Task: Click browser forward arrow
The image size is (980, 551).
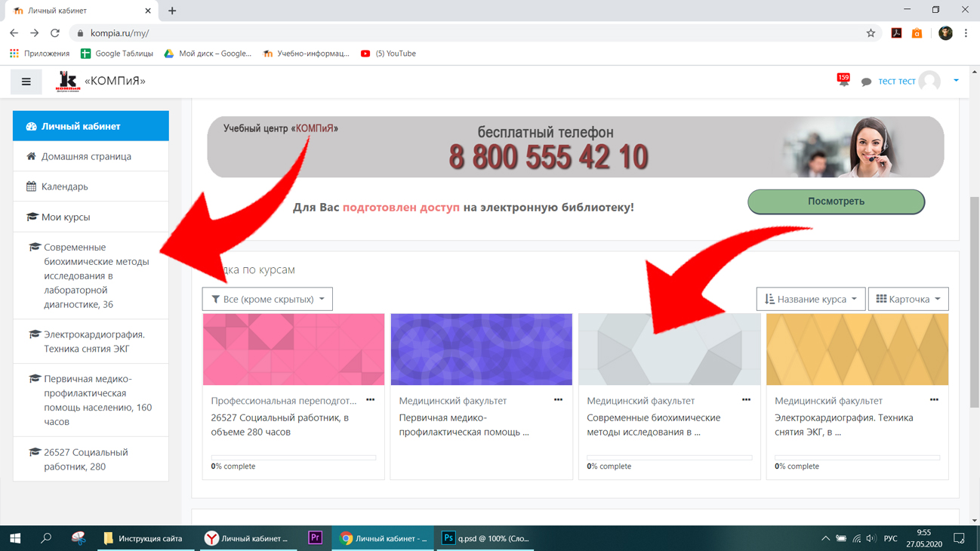Action: pos(34,33)
